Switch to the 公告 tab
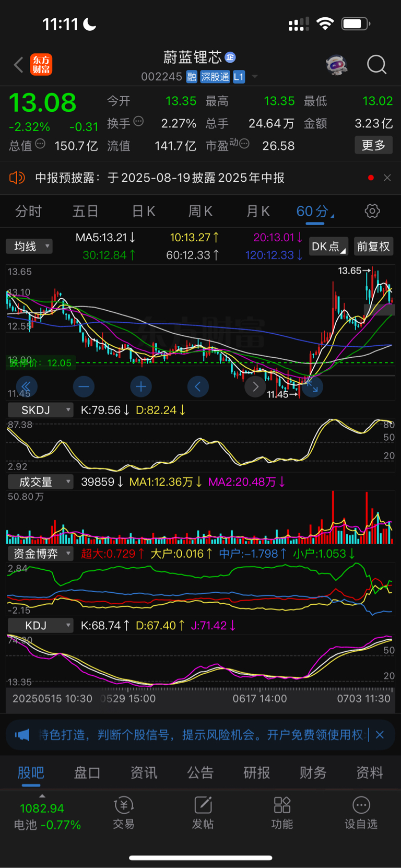The height and width of the screenshot is (868, 401). tap(200, 772)
